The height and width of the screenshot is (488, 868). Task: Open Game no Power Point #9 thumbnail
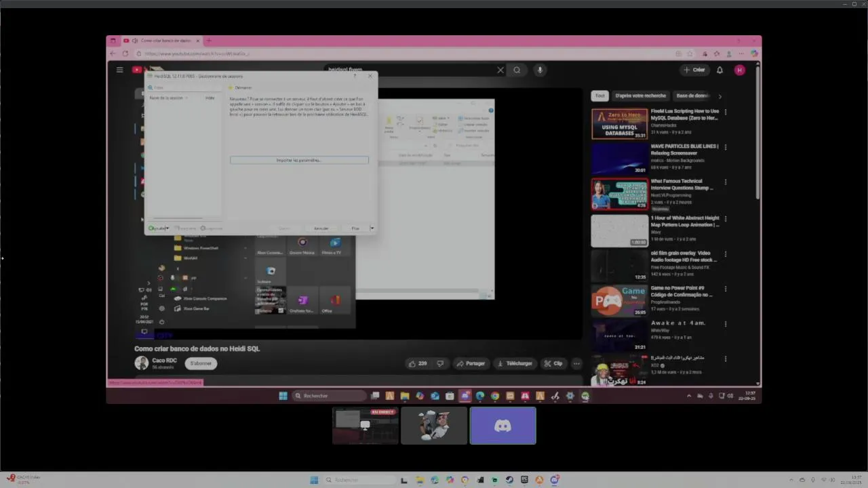click(x=620, y=301)
